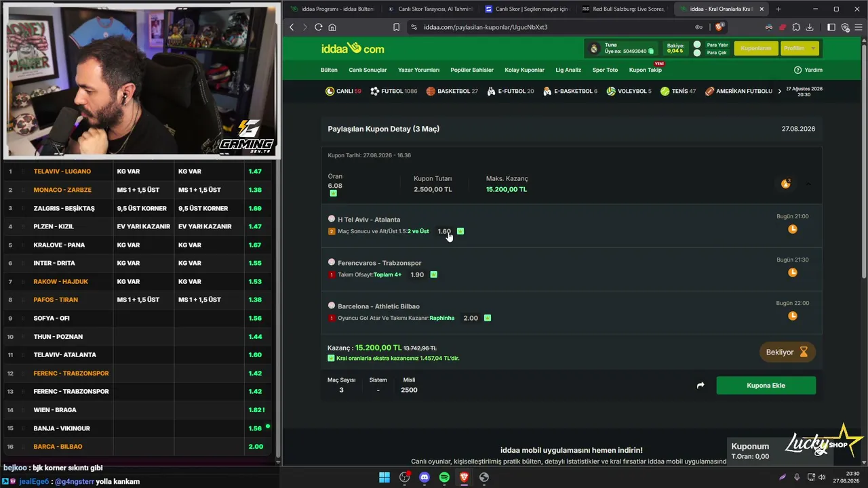
Task: Open the Yardım help link
Action: pyautogui.click(x=808, y=70)
